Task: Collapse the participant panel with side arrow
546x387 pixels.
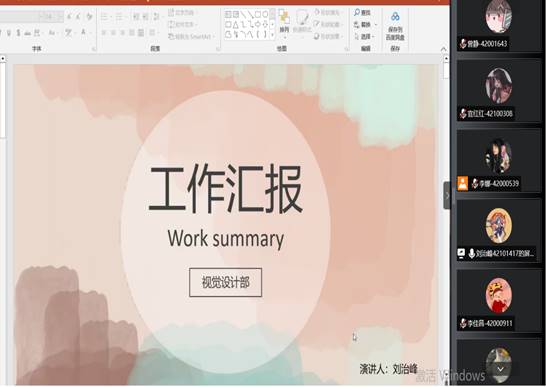Action: pyautogui.click(x=447, y=195)
